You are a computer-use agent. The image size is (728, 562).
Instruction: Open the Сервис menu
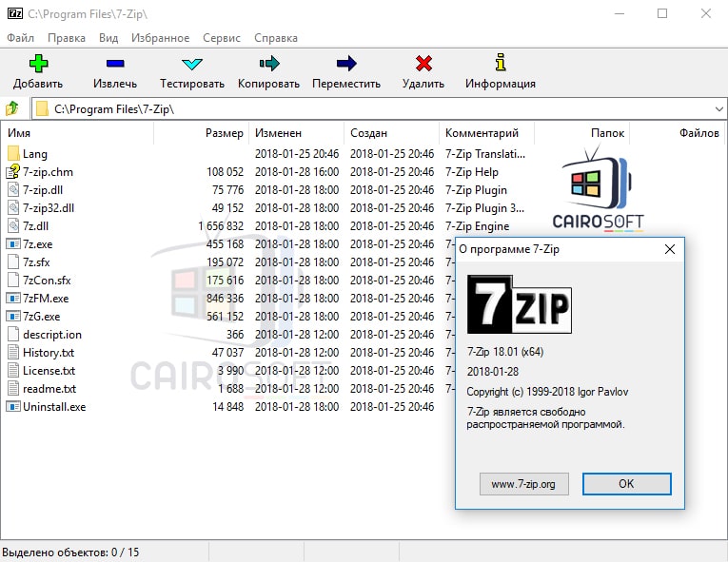point(222,38)
